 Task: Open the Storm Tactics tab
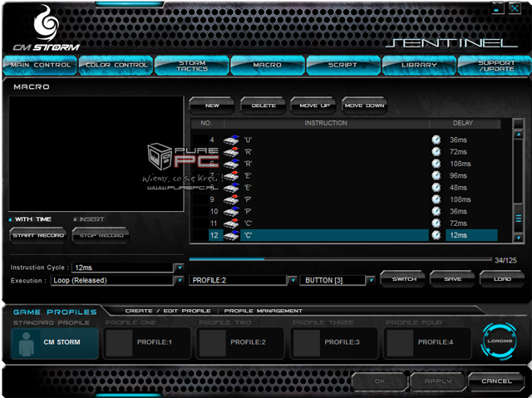pos(192,65)
